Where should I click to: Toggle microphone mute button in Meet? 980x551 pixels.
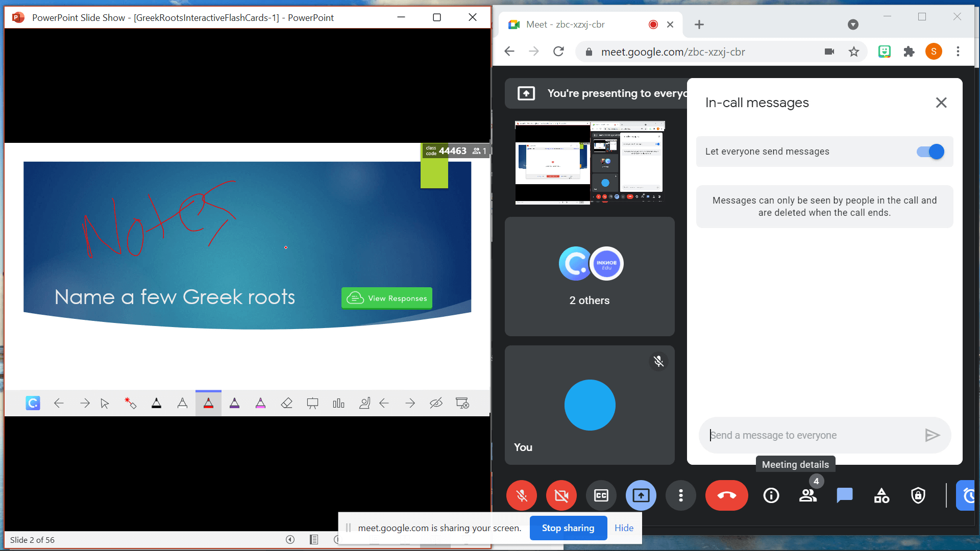(522, 495)
